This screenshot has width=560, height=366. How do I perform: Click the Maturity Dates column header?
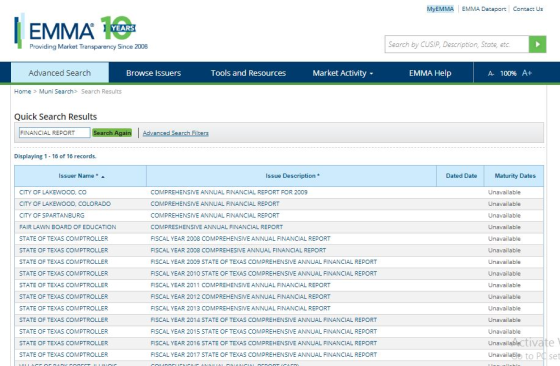click(515, 176)
